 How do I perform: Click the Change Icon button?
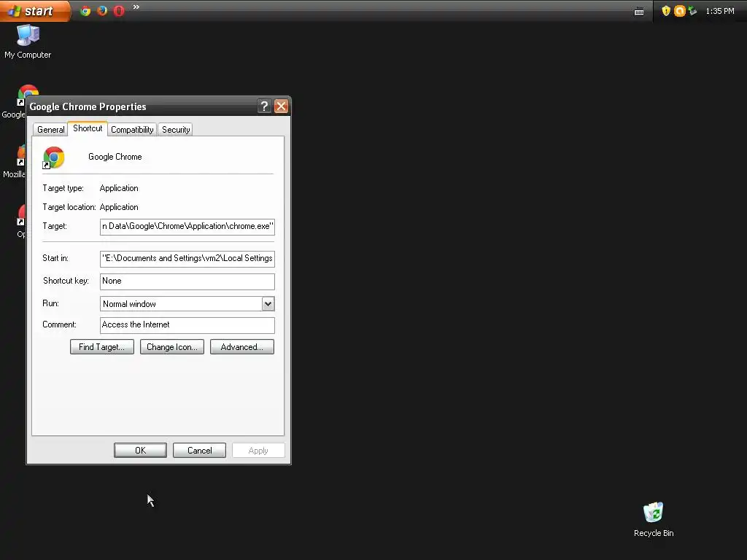pyautogui.click(x=172, y=346)
